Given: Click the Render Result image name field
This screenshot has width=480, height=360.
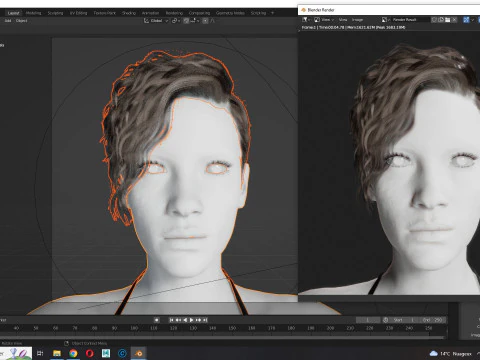Looking at the screenshot, I should [410, 20].
